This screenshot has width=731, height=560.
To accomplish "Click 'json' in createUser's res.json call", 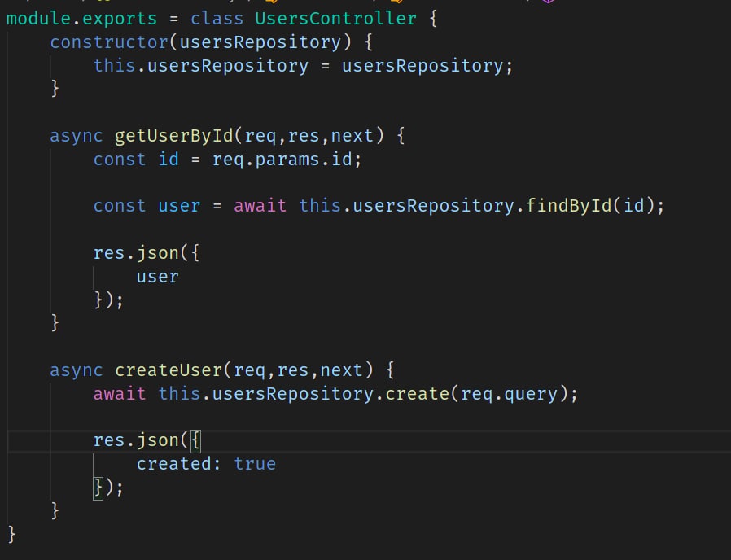I will pyautogui.click(x=158, y=440).
